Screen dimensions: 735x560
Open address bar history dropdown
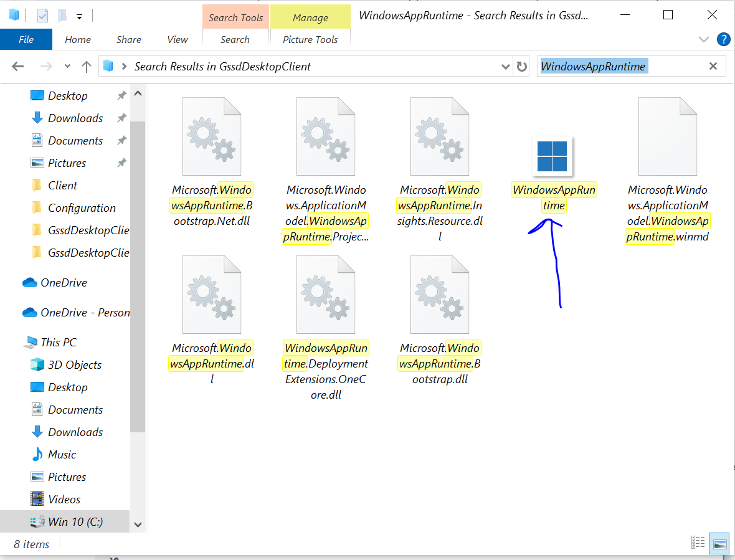click(x=505, y=67)
